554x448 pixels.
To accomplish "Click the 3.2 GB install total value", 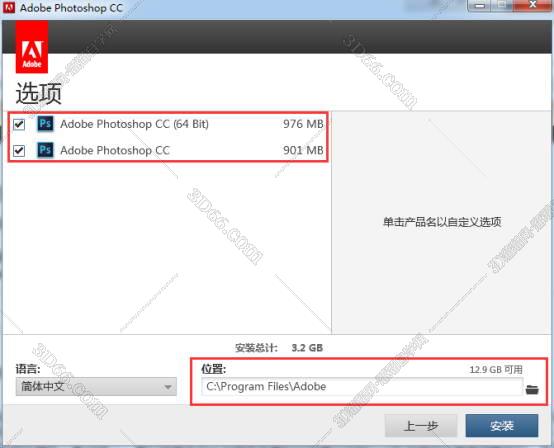I will coord(307,348).
